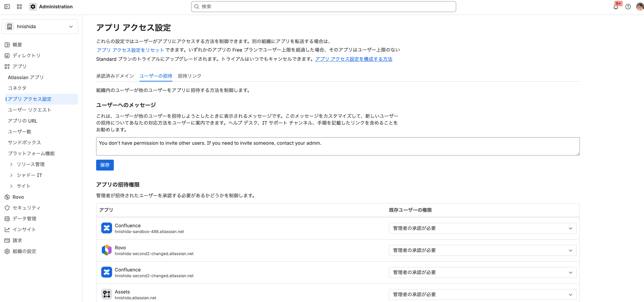Viewport: 644px width, 302px height.
Task: Click Confluence icon for hnishida-sandbox-486 site
Action: [x=106, y=228]
